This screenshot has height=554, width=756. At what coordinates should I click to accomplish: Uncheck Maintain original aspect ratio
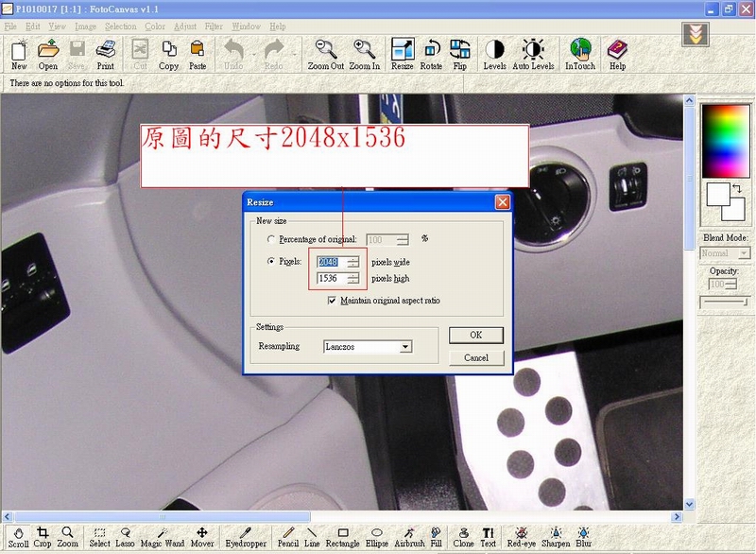[332, 301]
